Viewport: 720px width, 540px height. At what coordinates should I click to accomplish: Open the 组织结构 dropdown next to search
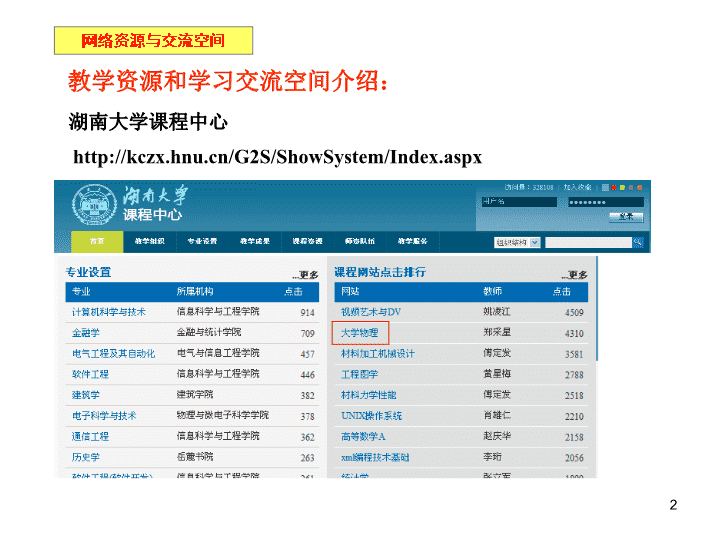(x=517, y=242)
